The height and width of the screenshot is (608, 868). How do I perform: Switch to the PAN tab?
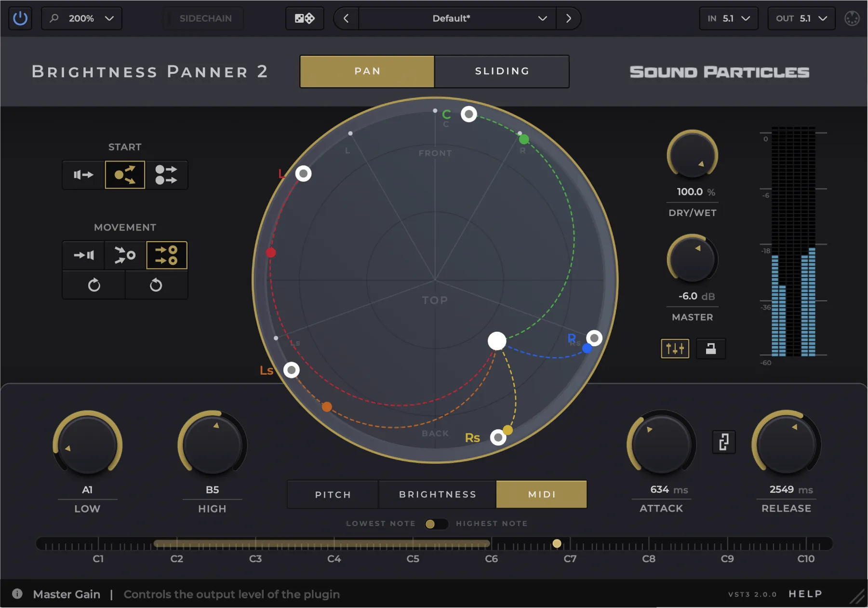pyautogui.click(x=367, y=71)
